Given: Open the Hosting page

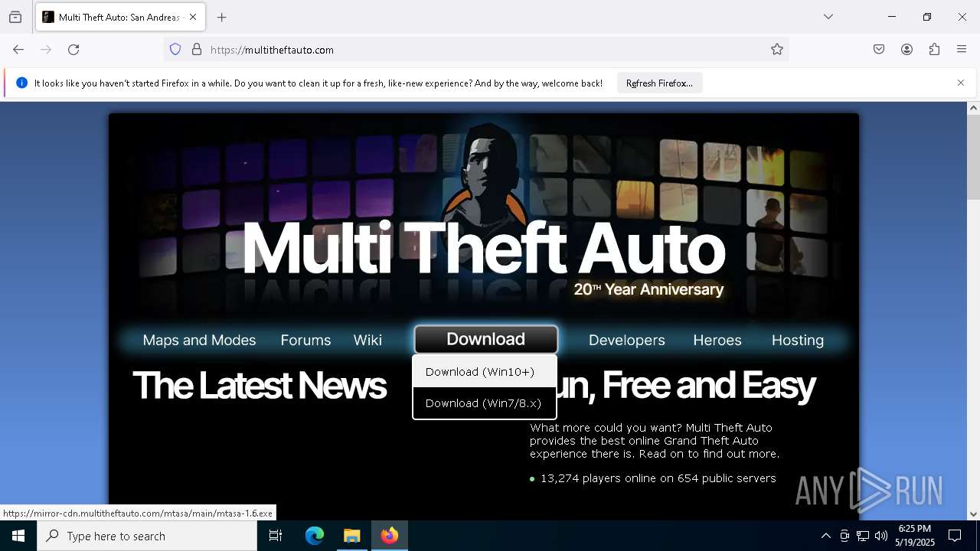Looking at the screenshot, I should point(798,340).
